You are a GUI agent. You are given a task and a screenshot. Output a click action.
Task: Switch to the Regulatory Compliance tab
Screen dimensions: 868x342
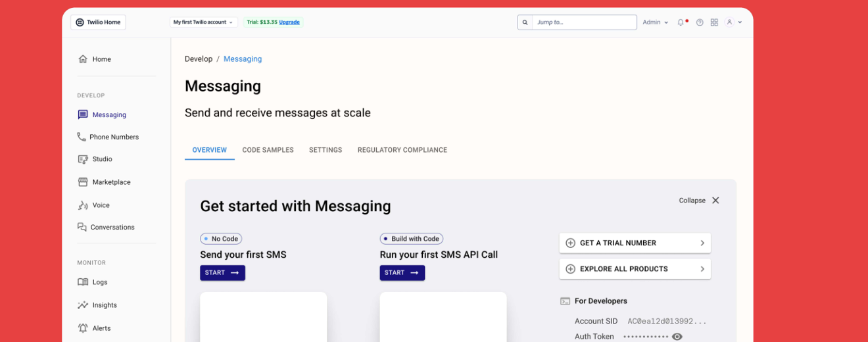[x=402, y=150]
